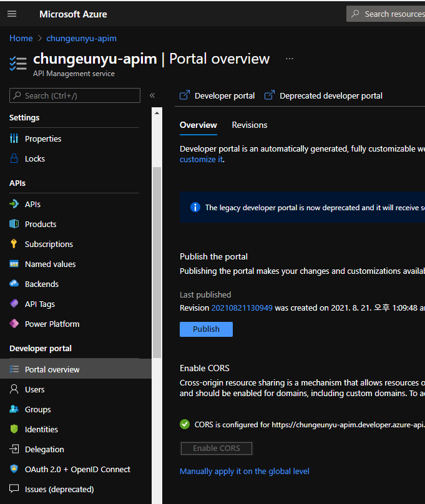Click the Users person icon
The width and height of the screenshot is (425, 504).
pos(14,389)
